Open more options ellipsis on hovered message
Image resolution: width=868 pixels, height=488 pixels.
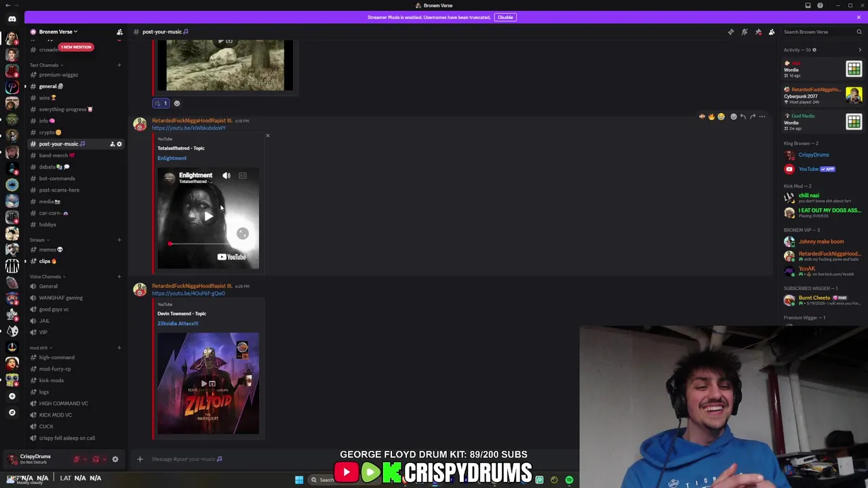pos(762,117)
